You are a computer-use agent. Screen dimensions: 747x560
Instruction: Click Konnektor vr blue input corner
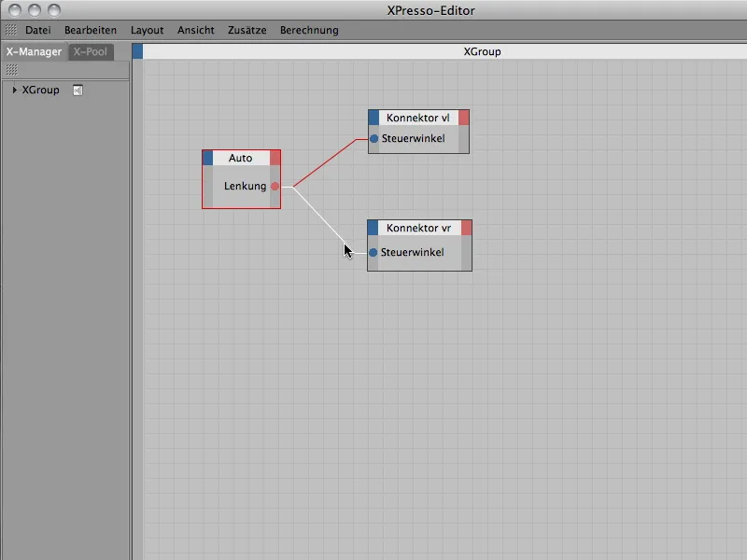(373, 228)
